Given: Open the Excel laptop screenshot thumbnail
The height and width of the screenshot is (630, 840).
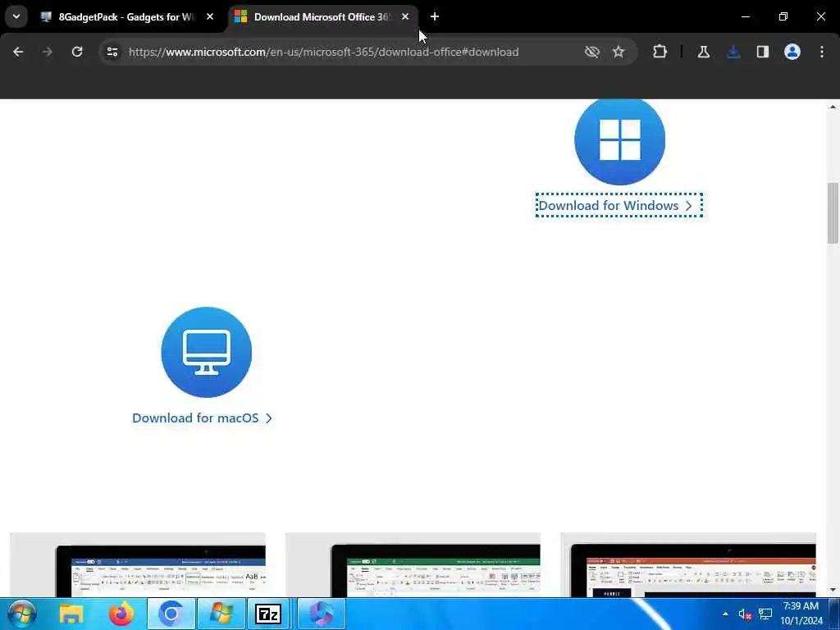Looking at the screenshot, I should tap(413, 564).
